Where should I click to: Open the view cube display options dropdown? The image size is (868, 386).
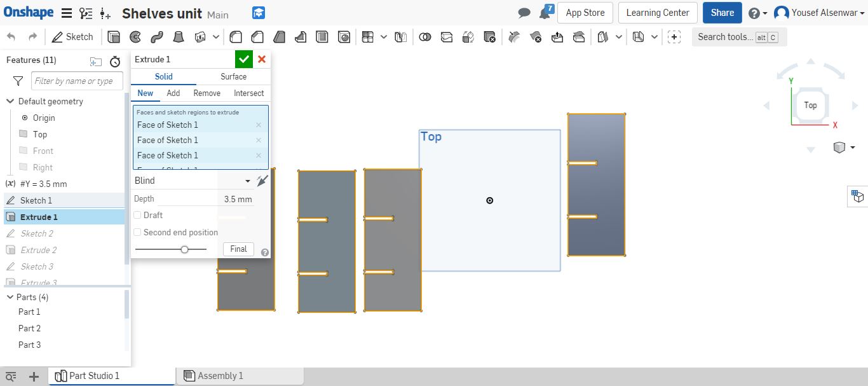[843, 148]
